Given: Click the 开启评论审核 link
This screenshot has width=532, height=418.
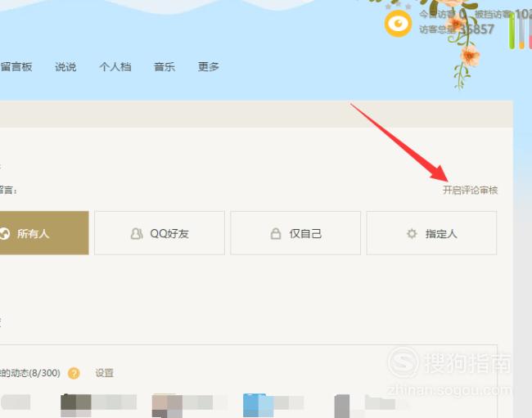Looking at the screenshot, I should (x=470, y=190).
